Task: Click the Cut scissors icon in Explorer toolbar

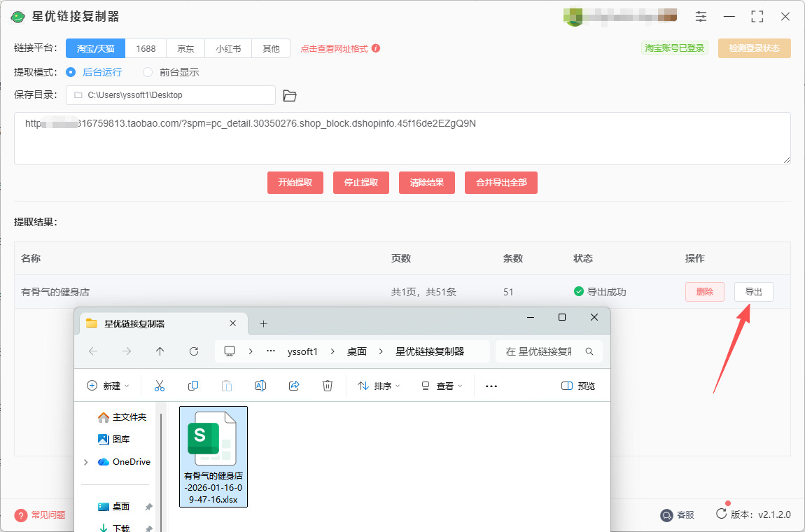Action: pyautogui.click(x=160, y=386)
